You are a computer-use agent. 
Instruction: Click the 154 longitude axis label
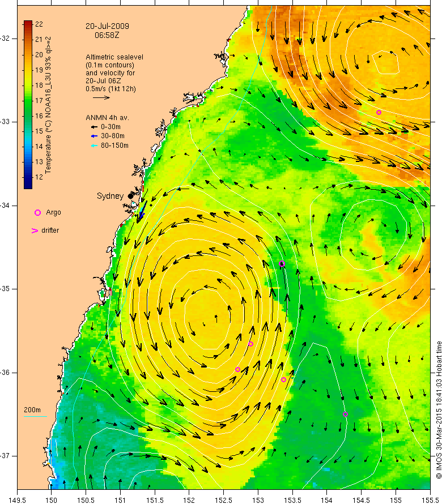tap(327, 501)
